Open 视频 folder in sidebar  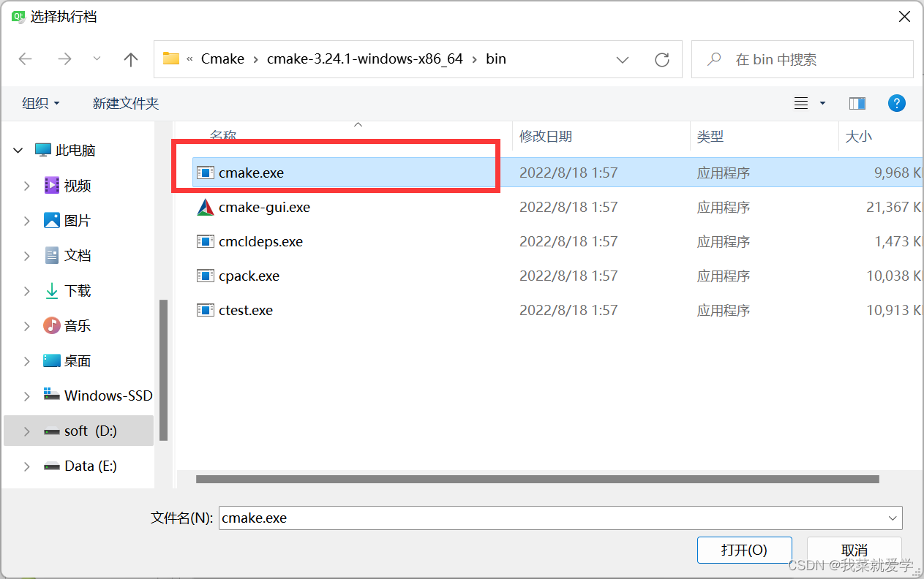[x=78, y=186]
